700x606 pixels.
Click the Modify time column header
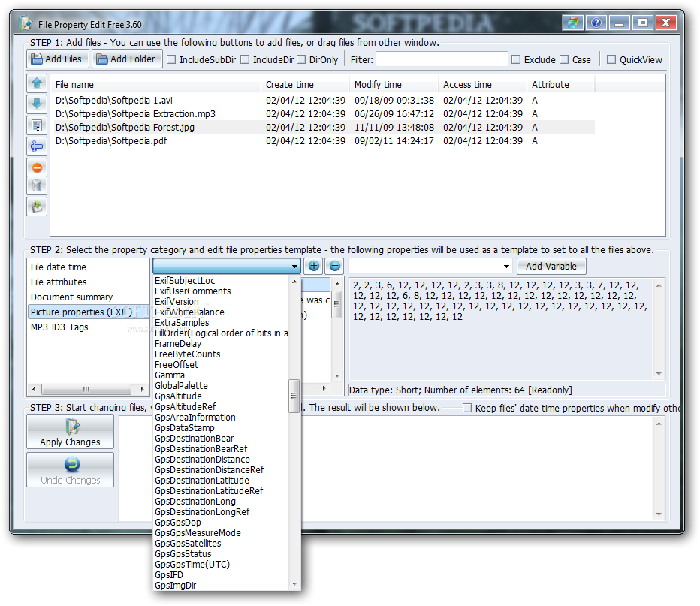click(x=394, y=84)
